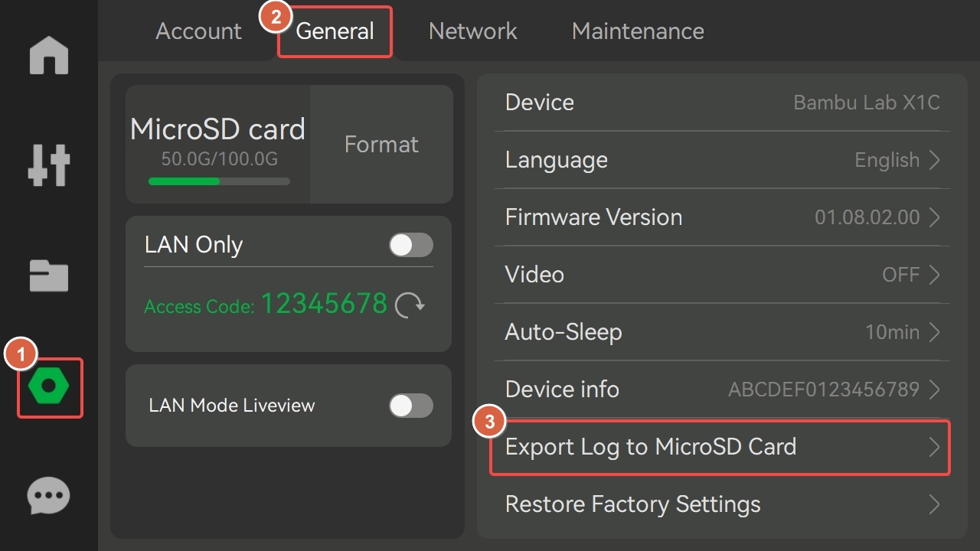This screenshot has width=980, height=551.
Task: Select the MicroSD storage usage bar
Action: (x=219, y=181)
